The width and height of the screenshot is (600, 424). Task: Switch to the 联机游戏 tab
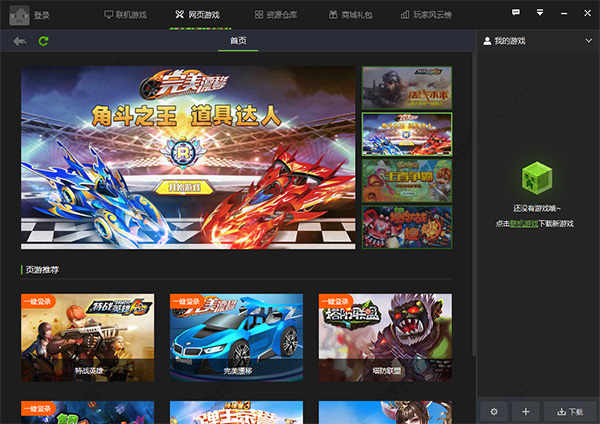click(x=126, y=15)
